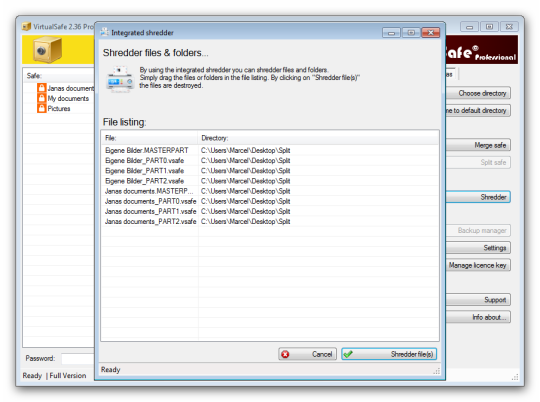This screenshot has height=402, width=540.
Task: Cancel the Integrated shredder dialog
Action: click(x=307, y=354)
